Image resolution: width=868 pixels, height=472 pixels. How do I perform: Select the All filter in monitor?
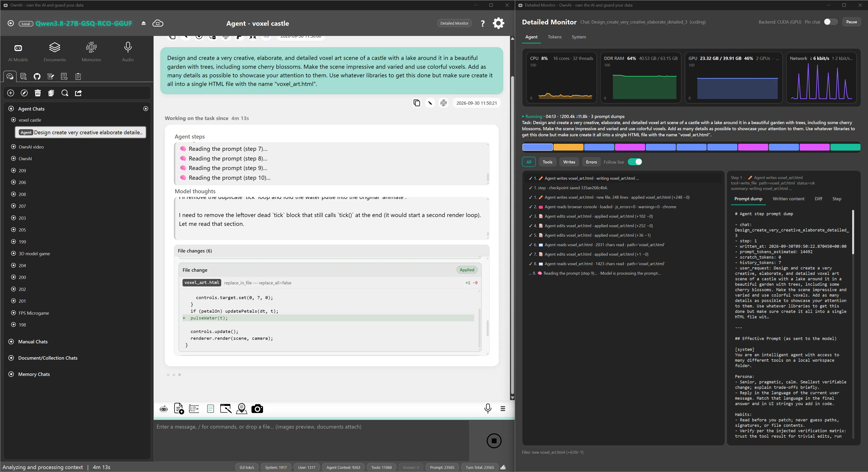[x=529, y=162]
